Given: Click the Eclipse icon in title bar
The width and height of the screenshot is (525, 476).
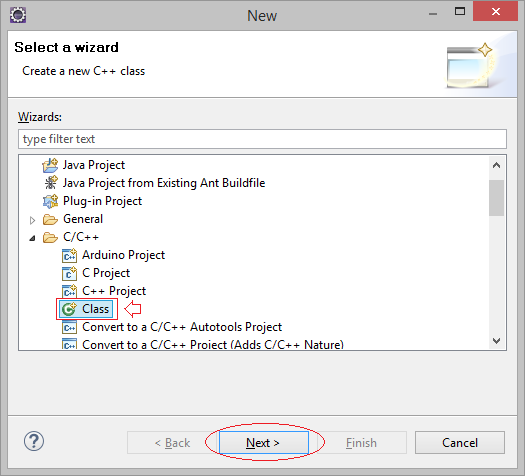Looking at the screenshot, I should (18, 15).
